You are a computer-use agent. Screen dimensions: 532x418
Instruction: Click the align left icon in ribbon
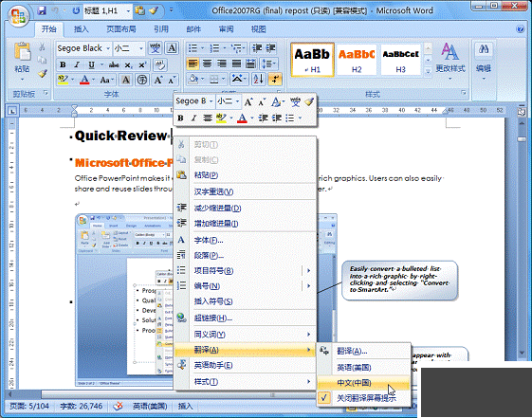[x=193, y=64]
